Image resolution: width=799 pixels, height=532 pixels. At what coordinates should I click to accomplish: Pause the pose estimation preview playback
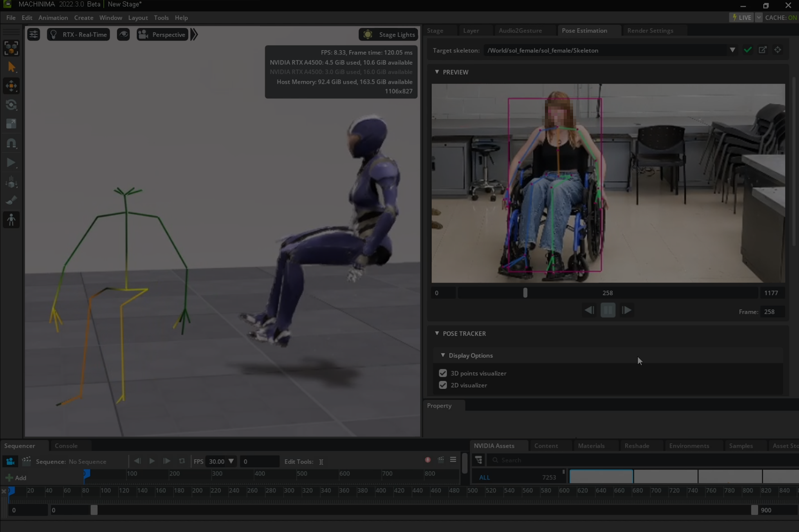point(608,310)
